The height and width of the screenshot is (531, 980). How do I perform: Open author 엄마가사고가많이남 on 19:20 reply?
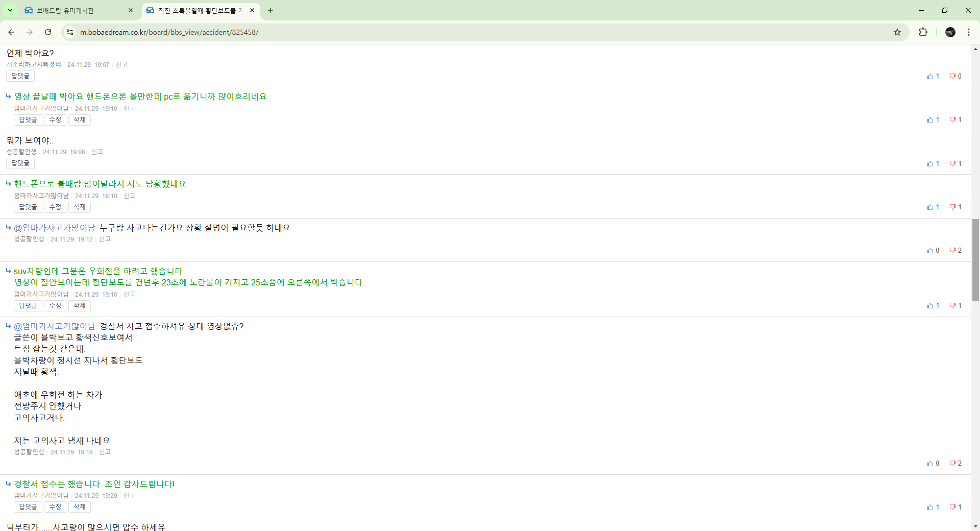point(41,495)
